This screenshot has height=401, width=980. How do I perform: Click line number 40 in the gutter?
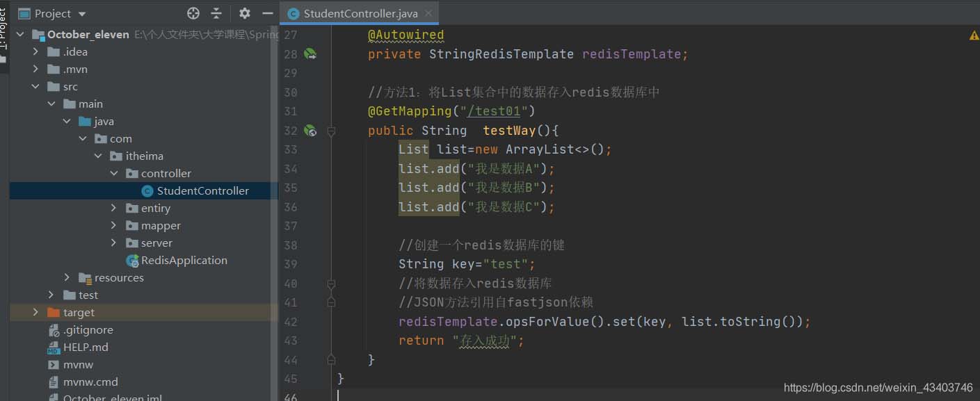[x=291, y=283]
